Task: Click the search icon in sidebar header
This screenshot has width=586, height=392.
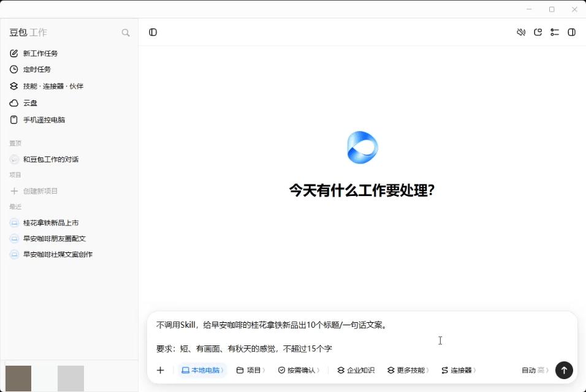Action: 126,33
